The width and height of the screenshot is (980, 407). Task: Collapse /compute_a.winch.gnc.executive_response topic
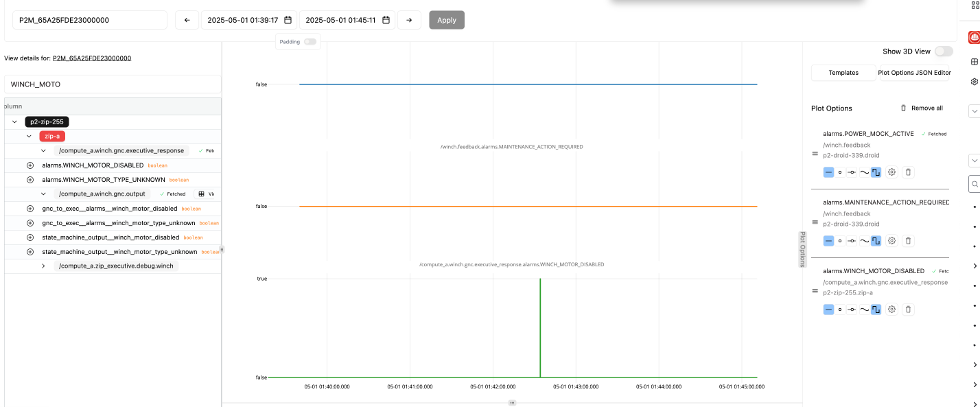pos(43,150)
